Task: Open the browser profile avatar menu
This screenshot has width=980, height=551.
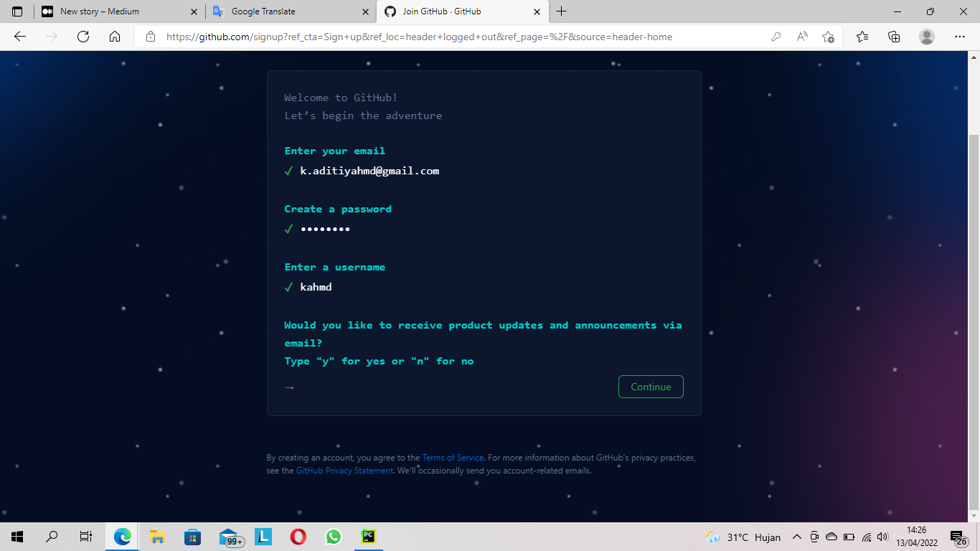Action: pyautogui.click(x=926, y=37)
